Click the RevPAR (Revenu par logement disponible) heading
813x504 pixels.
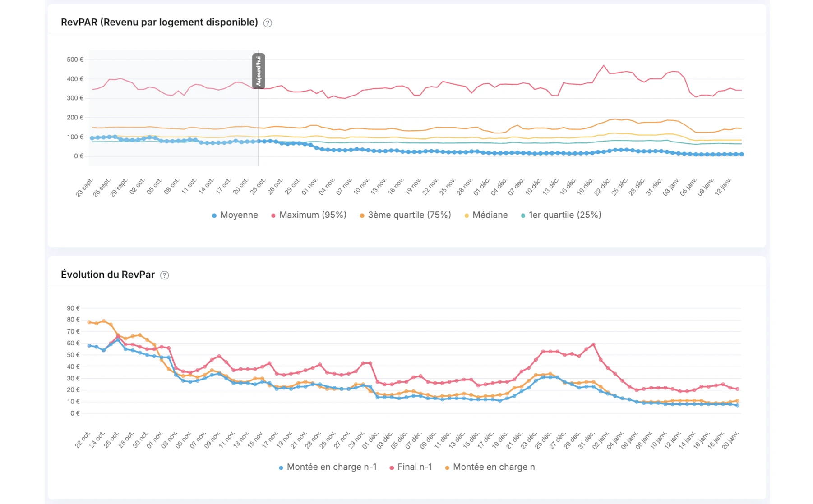(159, 23)
